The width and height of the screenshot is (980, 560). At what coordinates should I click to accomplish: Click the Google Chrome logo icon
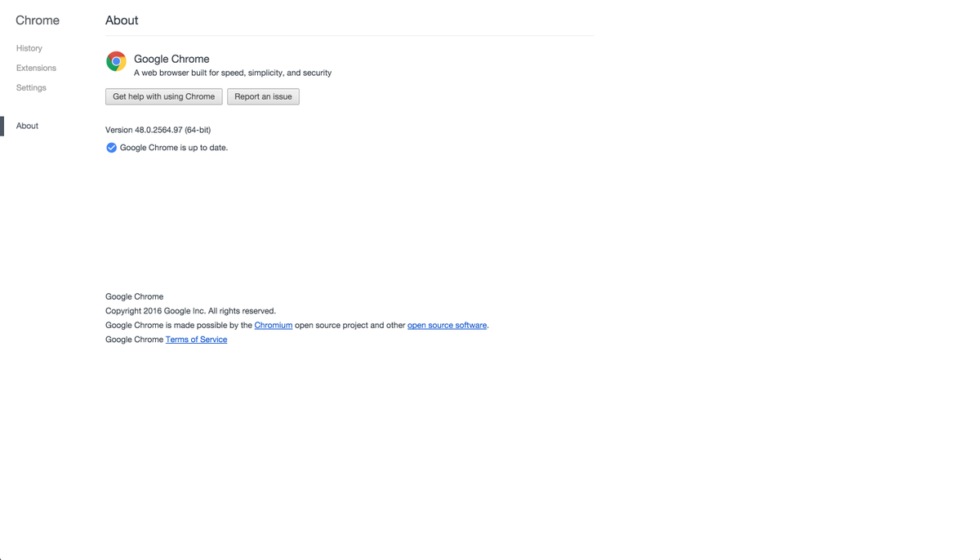coord(117,61)
